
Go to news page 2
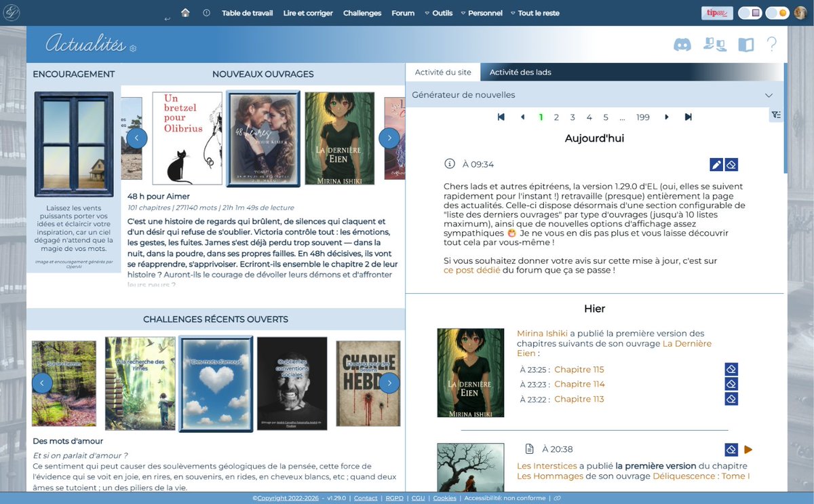click(x=556, y=117)
